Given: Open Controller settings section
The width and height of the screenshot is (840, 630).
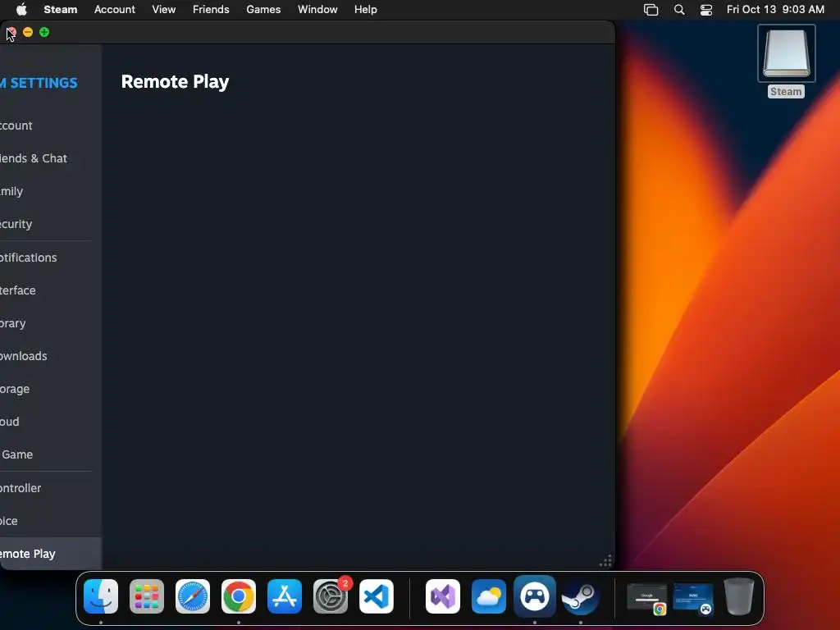Looking at the screenshot, I should coord(48,488).
